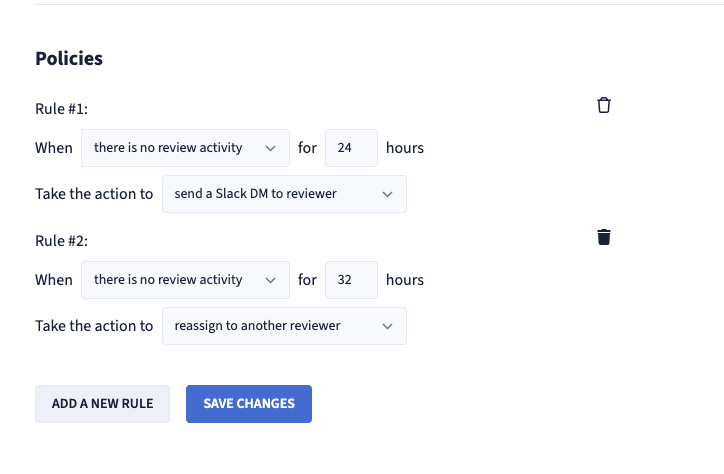
Task: Delete Rule #2 using the filled trash icon
Action: 603,237
